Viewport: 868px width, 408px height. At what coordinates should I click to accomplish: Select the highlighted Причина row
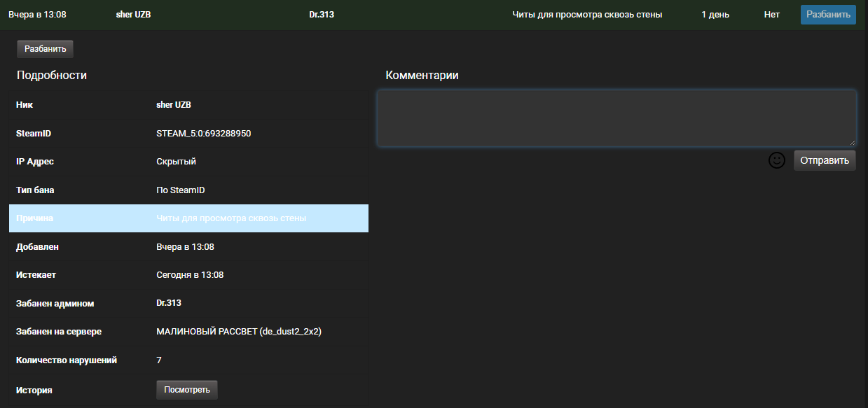(x=188, y=218)
